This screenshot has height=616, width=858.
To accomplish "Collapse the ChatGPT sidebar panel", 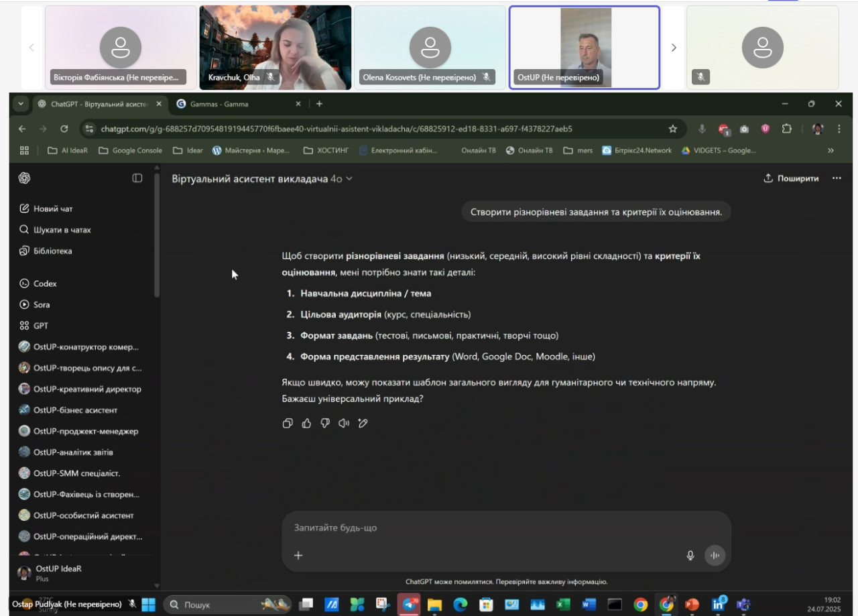I will [x=137, y=178].
